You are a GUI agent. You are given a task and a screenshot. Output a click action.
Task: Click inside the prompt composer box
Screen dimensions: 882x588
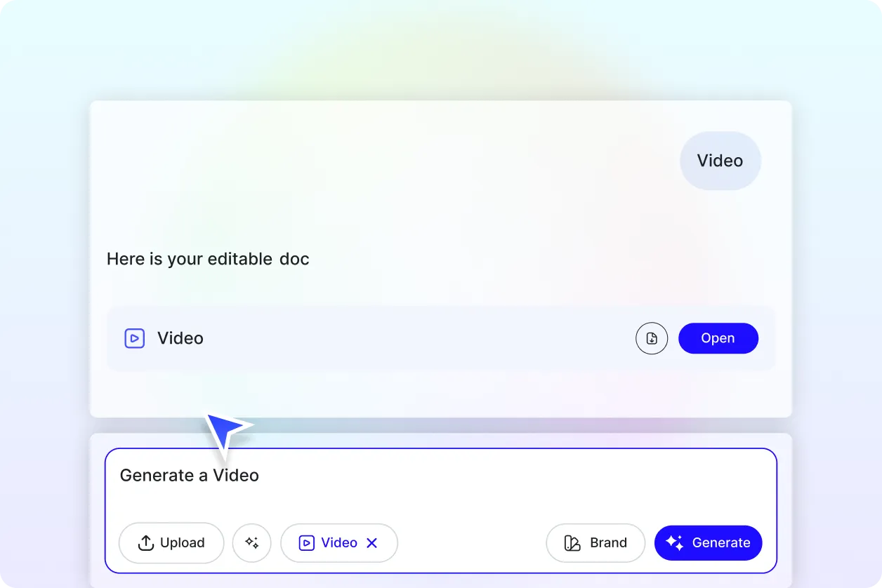441,491
